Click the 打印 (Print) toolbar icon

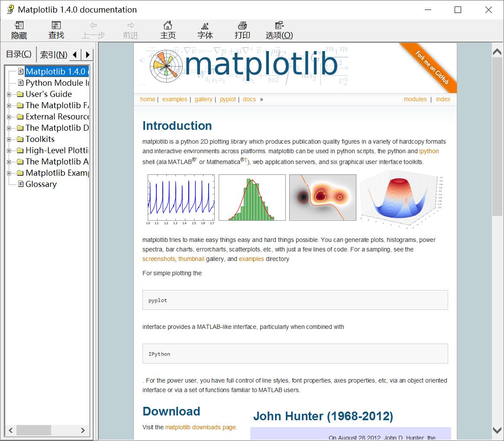(242, 29)
